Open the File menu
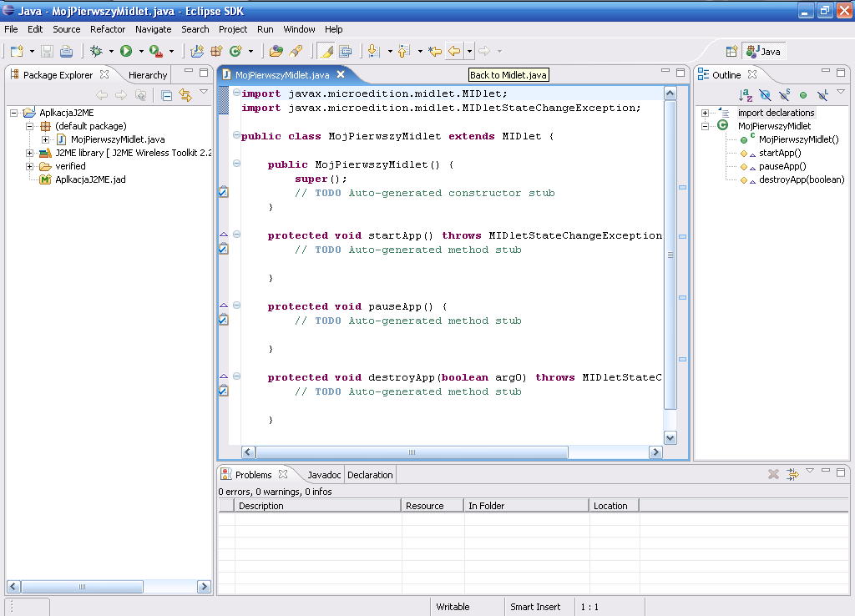The image size is (855, 616). point(11,29)
